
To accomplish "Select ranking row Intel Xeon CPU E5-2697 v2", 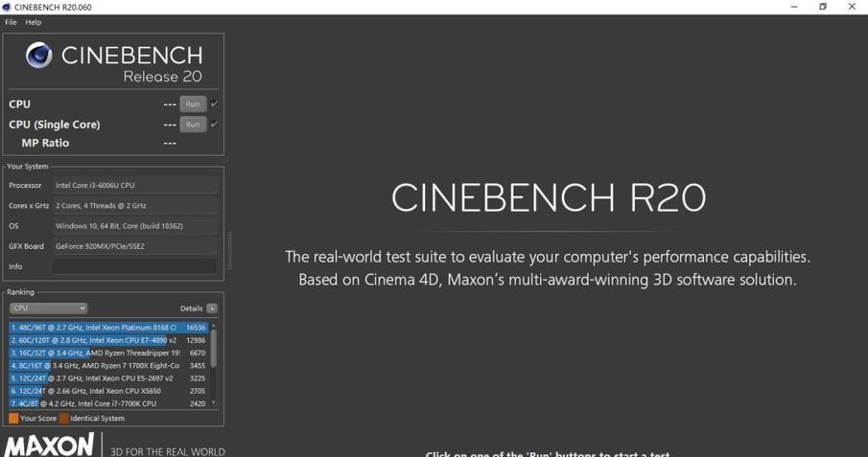I will pyautogui.click(x=108, y=378).
